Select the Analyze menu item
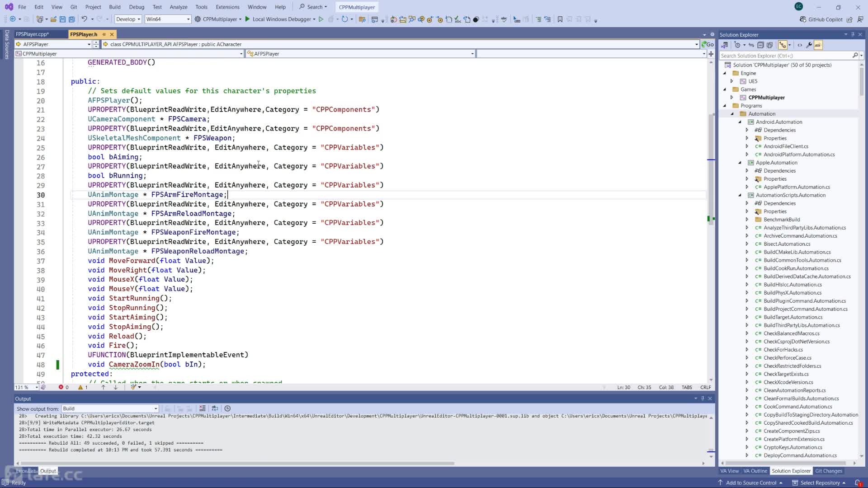 click(178, 7)
